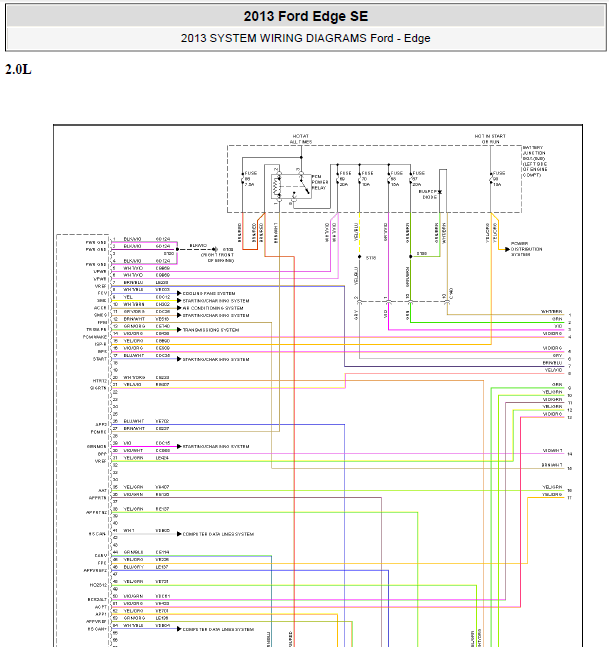Click the 'YEL/ORG' label at right terminal 17
The height and width of the screenshot is (647, 609).
click(x=552, y=494)
